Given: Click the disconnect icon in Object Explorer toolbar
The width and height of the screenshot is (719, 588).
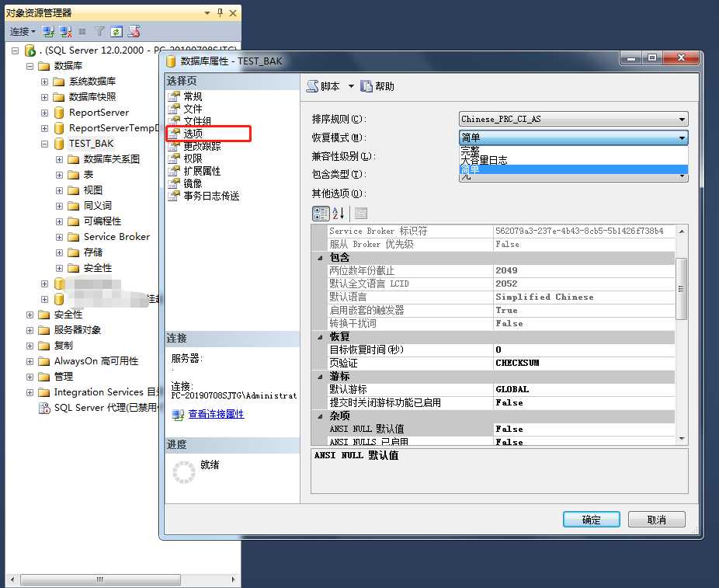Looking at the screenshot, I should coord(65,32).
